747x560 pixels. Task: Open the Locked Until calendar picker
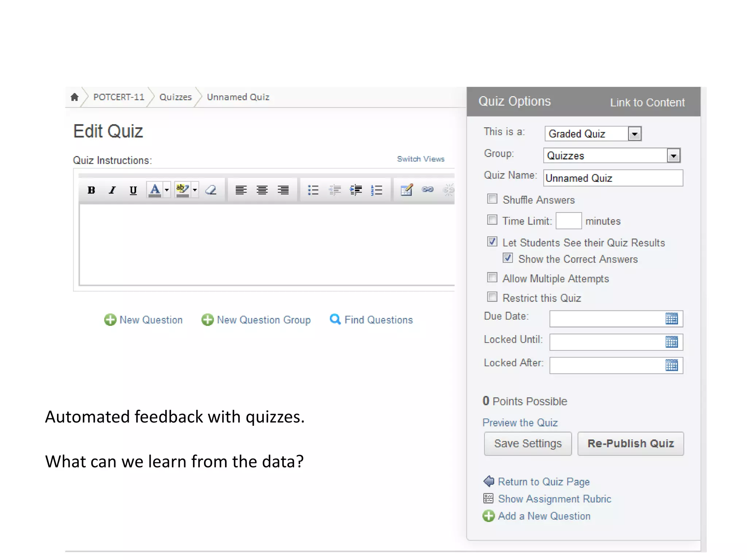[671, 342]
